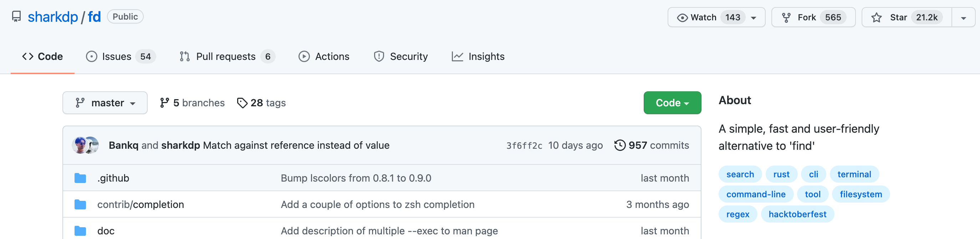Click the Watch eye icon
Screen dimensions: 980x239
click(x=683, y=17)
